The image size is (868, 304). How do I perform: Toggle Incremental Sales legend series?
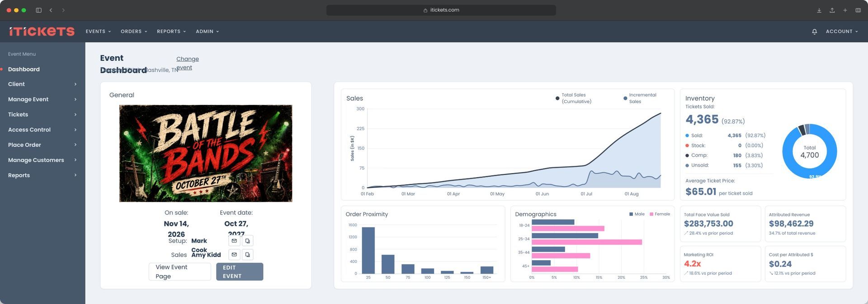click(640, 98)
